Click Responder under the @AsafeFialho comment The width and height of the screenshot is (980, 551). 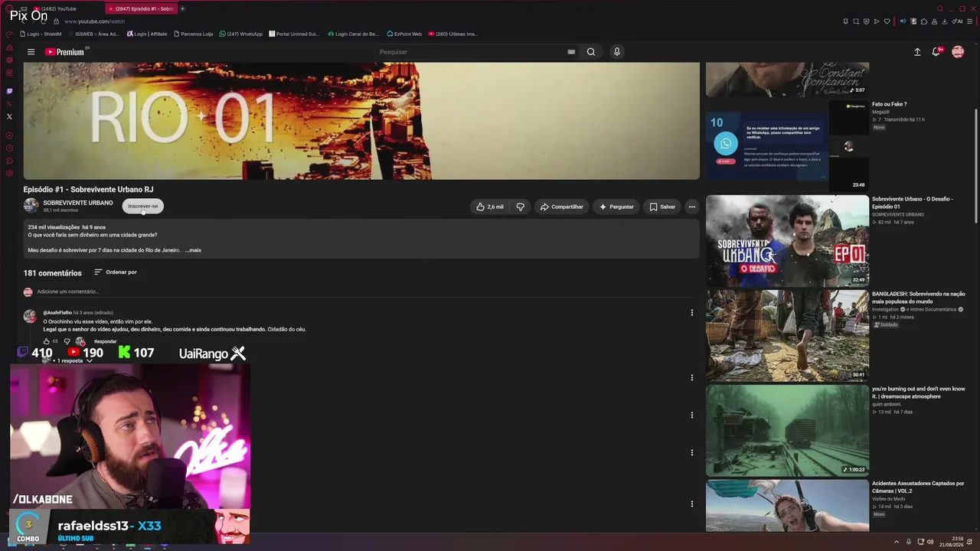106,341
